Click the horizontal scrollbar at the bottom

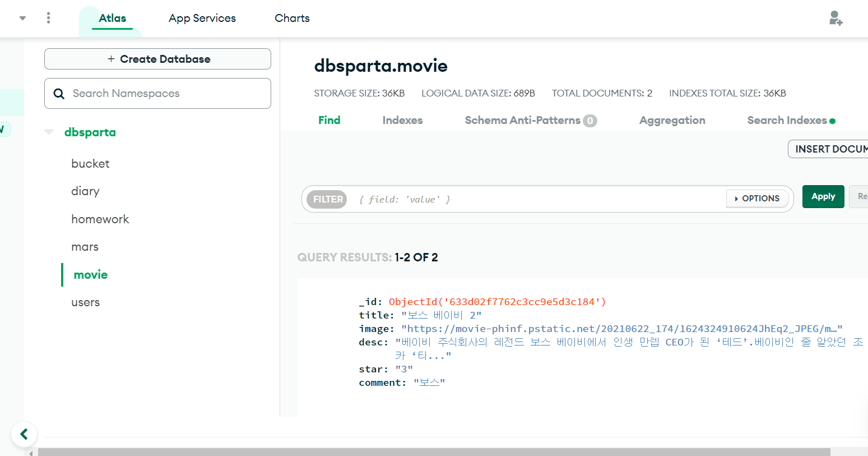434,452
